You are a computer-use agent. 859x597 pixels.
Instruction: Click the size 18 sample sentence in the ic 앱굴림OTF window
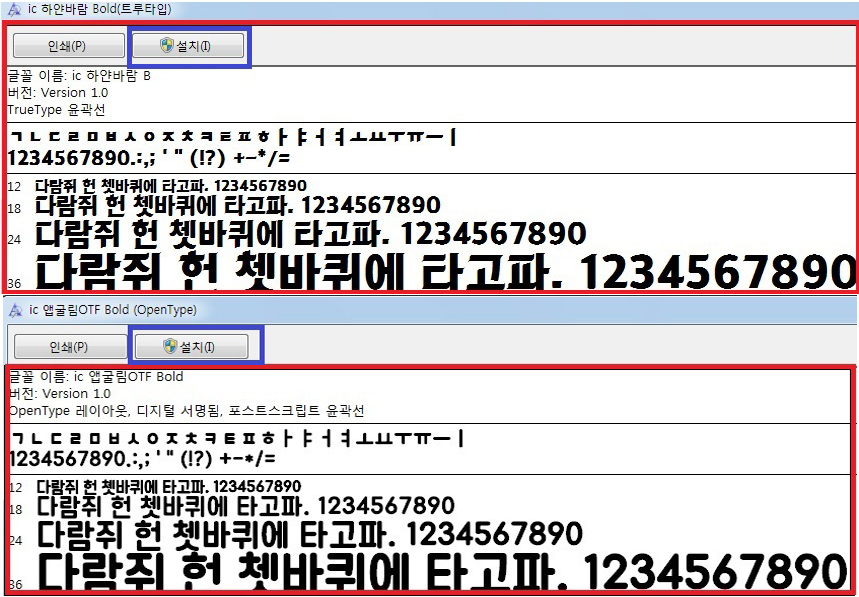[245, 506]
